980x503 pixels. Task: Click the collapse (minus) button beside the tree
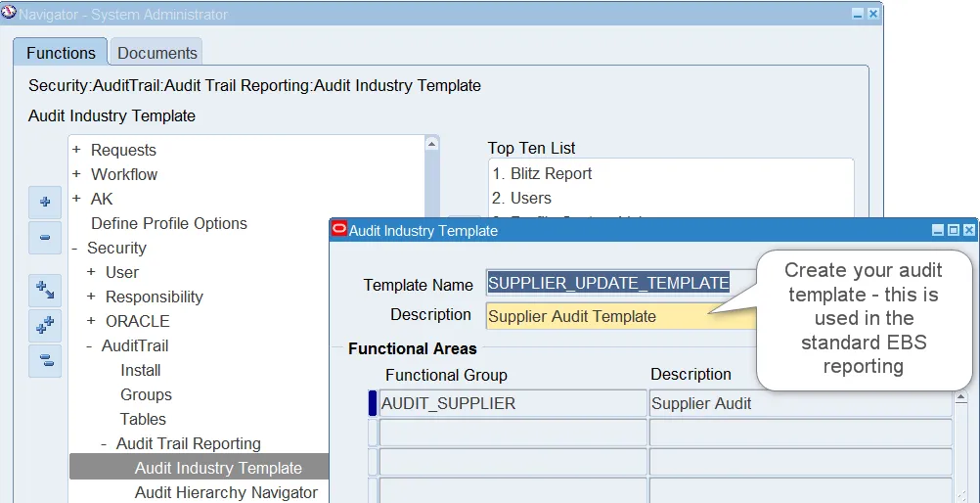[x=45, y=238]
